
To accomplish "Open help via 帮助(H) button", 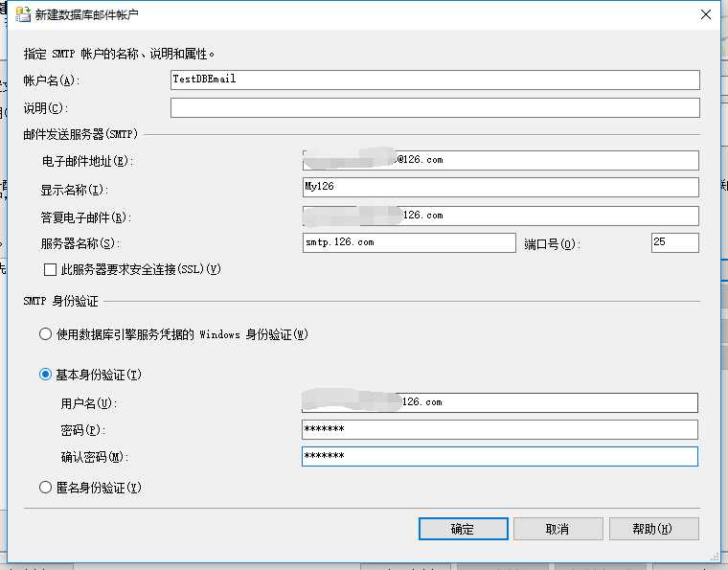I will click(653, 529).
